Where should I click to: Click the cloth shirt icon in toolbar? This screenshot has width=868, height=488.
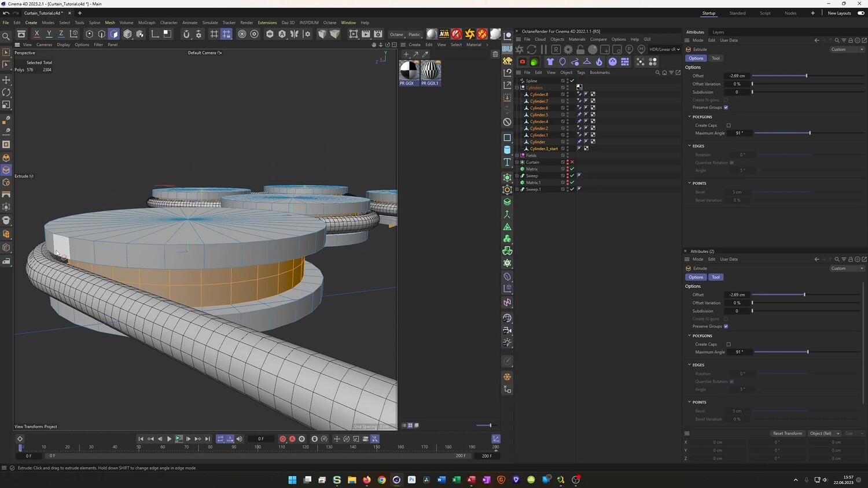(x=550, y=62)
